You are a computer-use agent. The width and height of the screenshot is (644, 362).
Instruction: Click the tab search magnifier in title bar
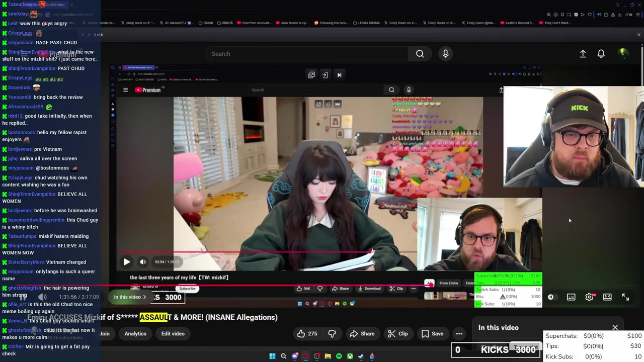tap(617, 5)
